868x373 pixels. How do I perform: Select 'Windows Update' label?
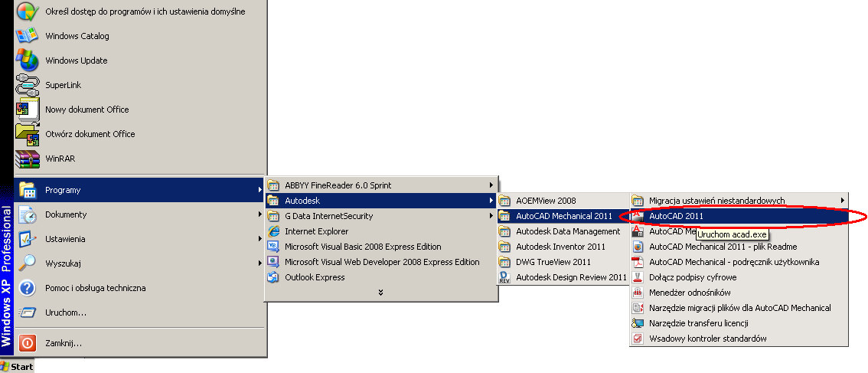[x=77, y=61]
